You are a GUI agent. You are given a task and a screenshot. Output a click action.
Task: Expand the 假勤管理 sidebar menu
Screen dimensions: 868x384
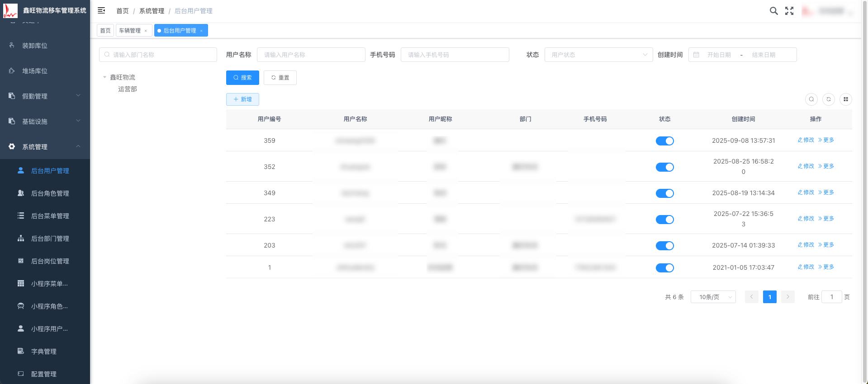(45, 96)
